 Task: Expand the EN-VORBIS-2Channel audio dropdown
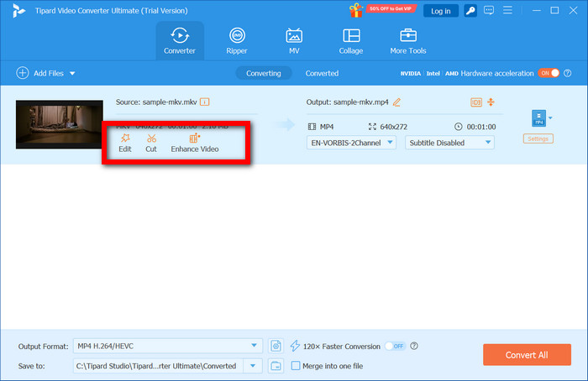point(352,143)
